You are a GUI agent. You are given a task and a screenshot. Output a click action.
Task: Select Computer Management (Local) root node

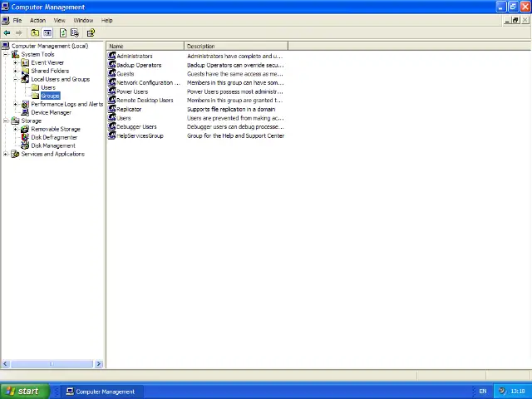[x=50, y=46]
